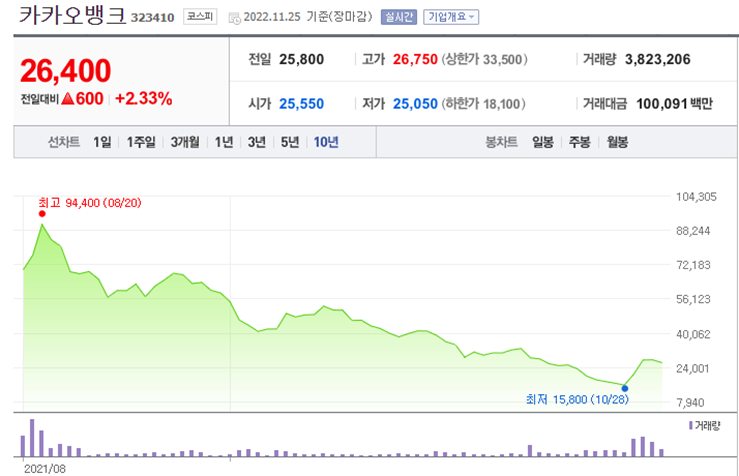Image resolution: width=739 pixels, height=476 pixels.
Task: Expand the 기업개요 dropdown
Action: click(x=451, y=17)
